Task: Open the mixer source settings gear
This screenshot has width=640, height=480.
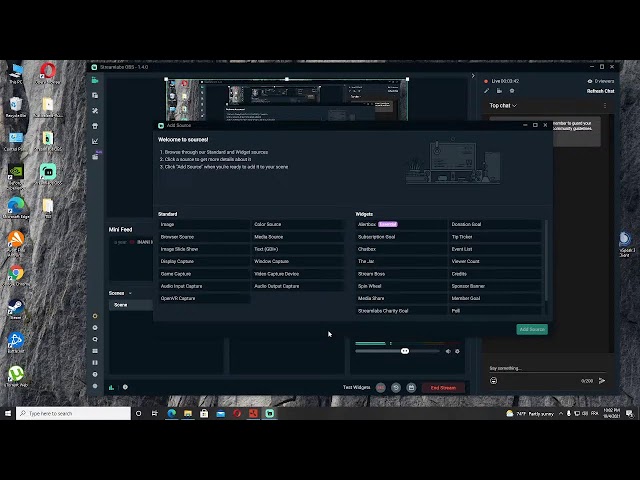Action: click(x=457, y=351)
